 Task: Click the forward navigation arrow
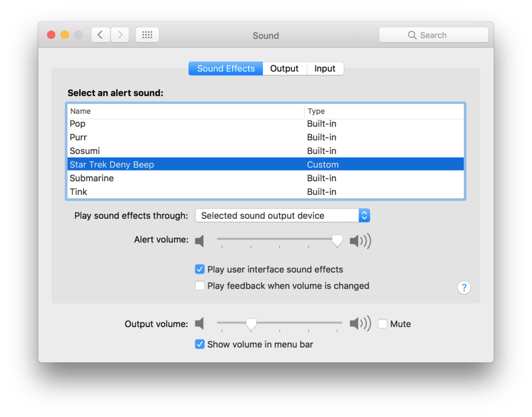click(x=120, y=35)
